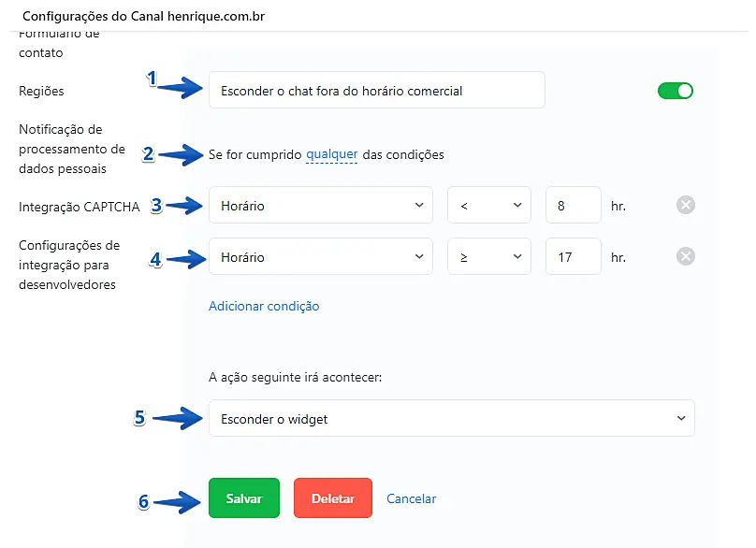Click the Adicionar condição link
756x548 pixels.
(x=264, y=306)
